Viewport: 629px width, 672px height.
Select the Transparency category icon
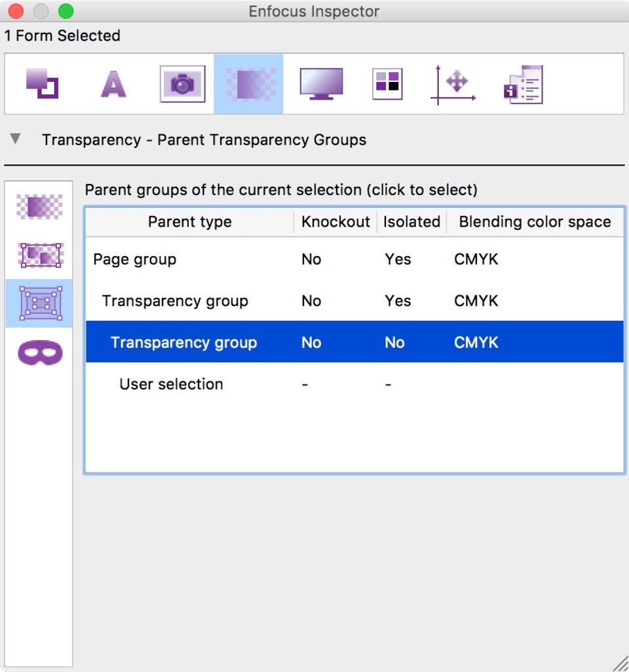248,84
